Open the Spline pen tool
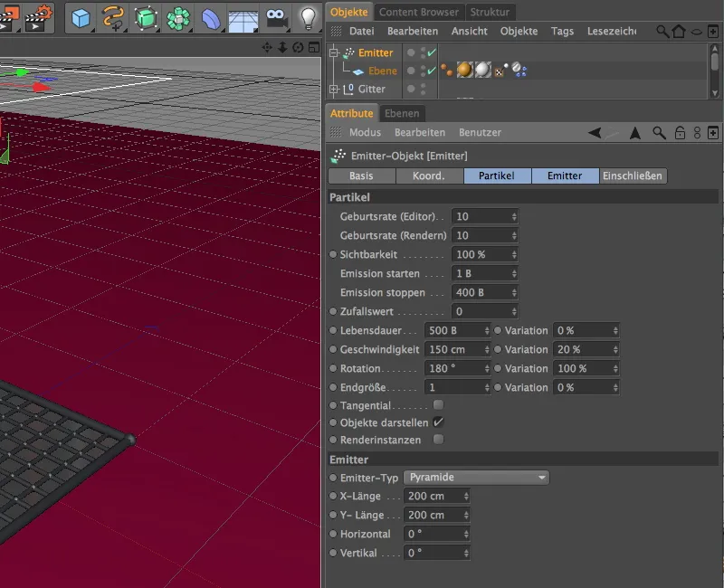 tap(113, 18)
